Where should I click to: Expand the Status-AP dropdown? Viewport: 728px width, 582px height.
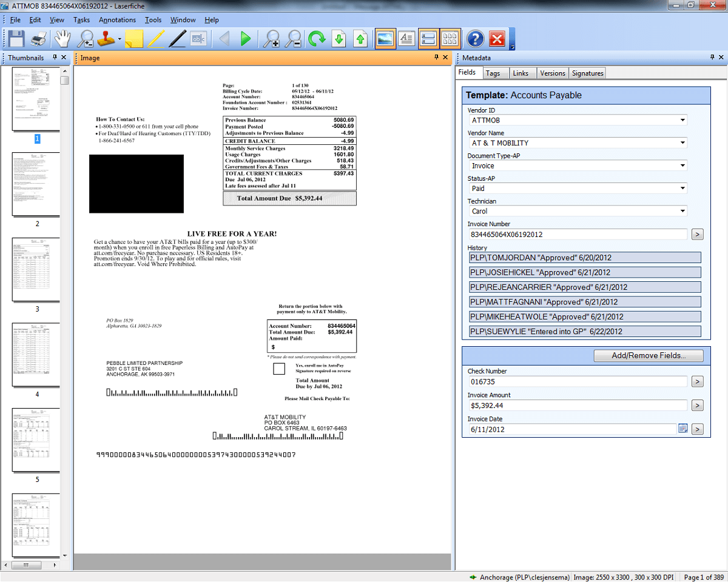682,189
